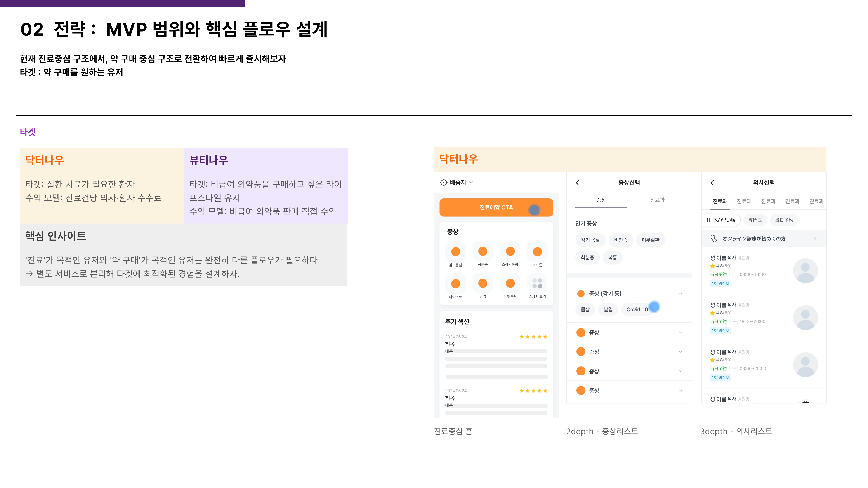Screen dimensions: 868x488
Task: Click the 핵심 인사이트 heading
Action: click(56, 236)
